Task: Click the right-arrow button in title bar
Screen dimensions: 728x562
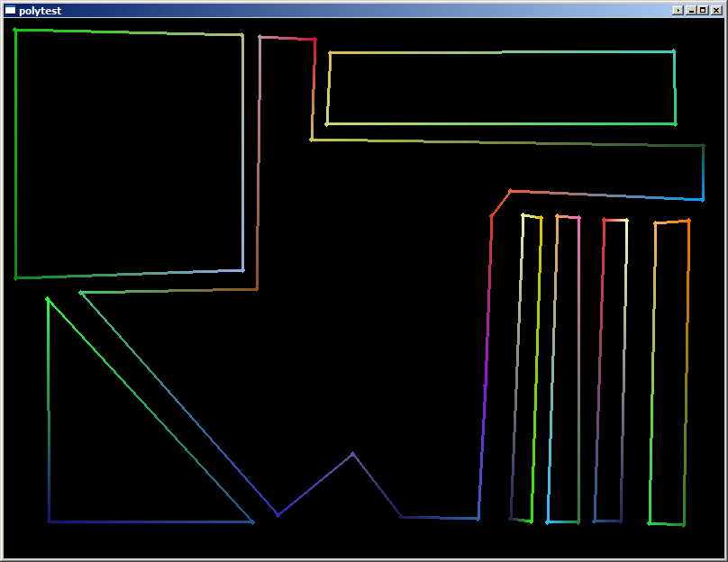Action: [678, 10]
